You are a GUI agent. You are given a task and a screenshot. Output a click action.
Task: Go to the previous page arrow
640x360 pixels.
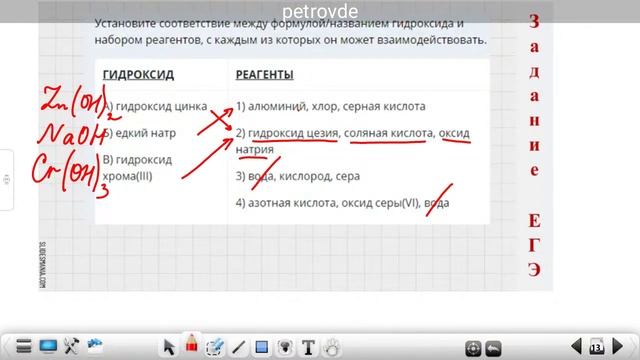click(x=576, y=347)
